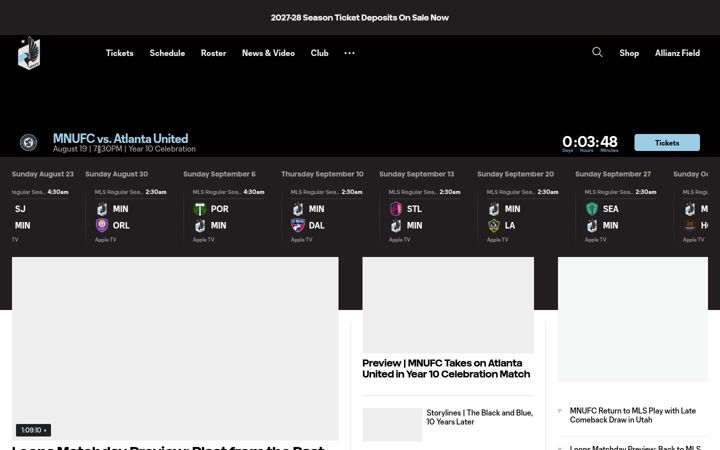This screenshot has width=720, height=450.
Task: Click Apple TV label under MIN vs LA
Action: coord(497,240)
